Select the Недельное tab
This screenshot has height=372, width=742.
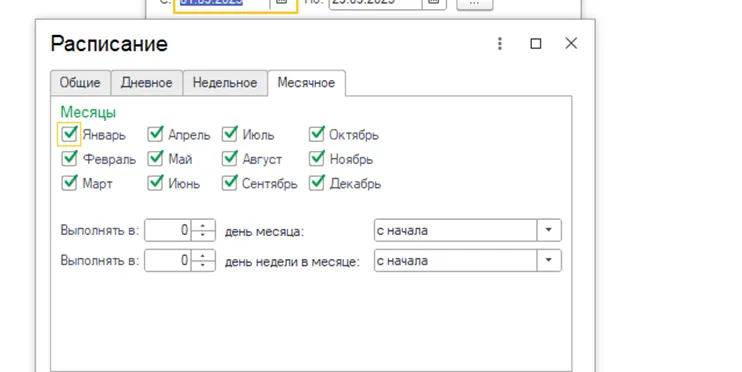(225, 83)
